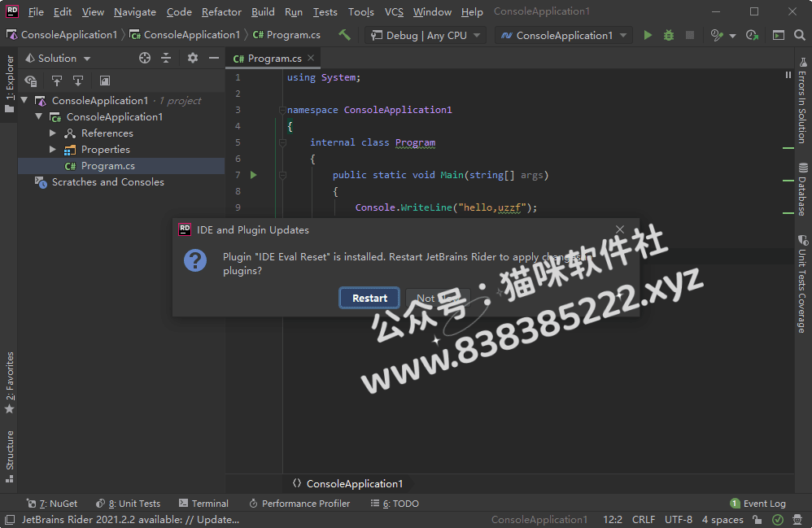Image resolution: width=812 pixels, height=528 pixels.
Task: Click the Rider 2021.2.2 available update message
Action: 130,519
